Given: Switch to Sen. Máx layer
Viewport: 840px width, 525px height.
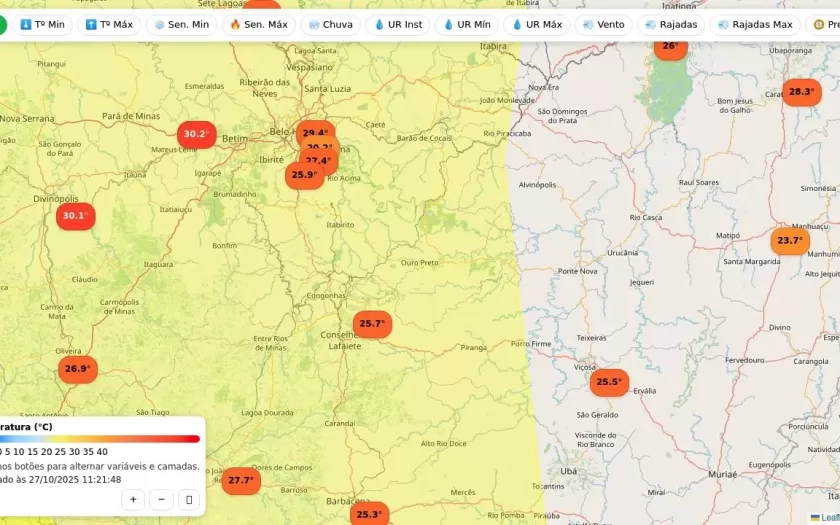Looking at the screenshot, I should 259,25.
